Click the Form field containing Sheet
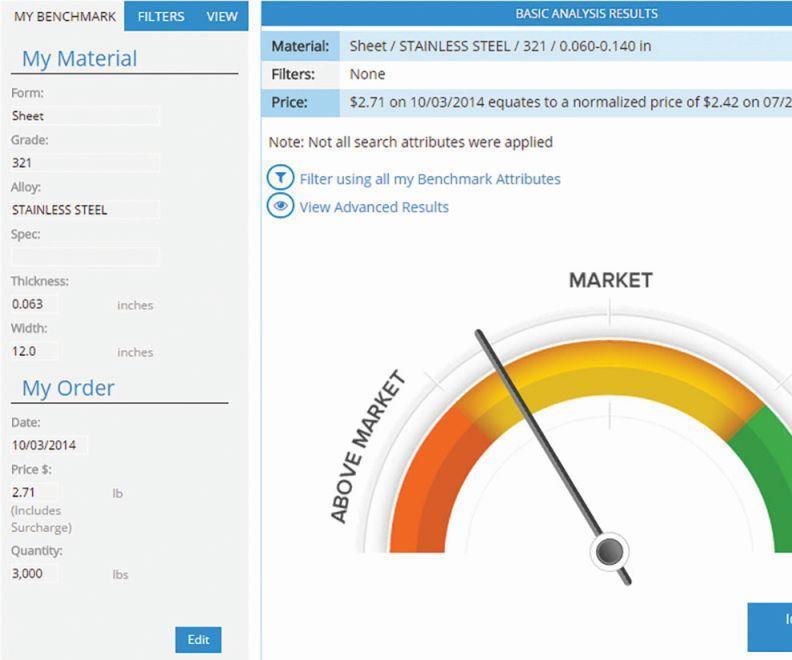The height and width of the screenshot is (660, 792). [x=85, y=116]
